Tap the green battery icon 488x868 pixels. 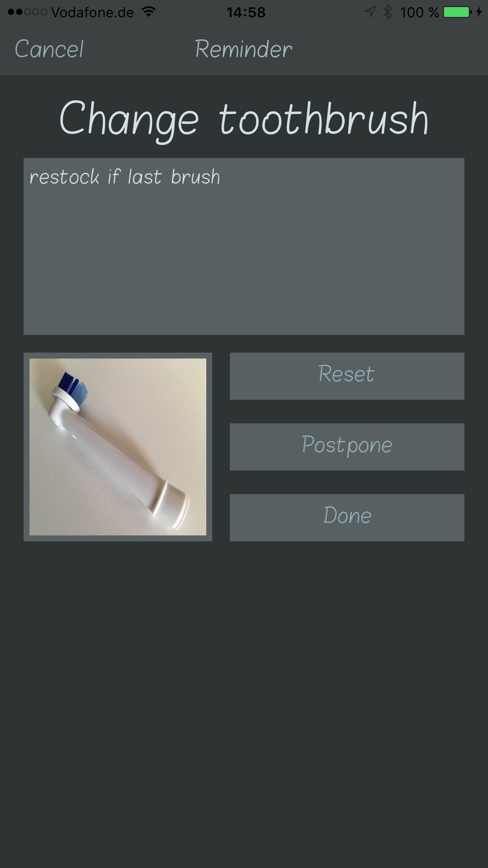(x=457, y=12)
